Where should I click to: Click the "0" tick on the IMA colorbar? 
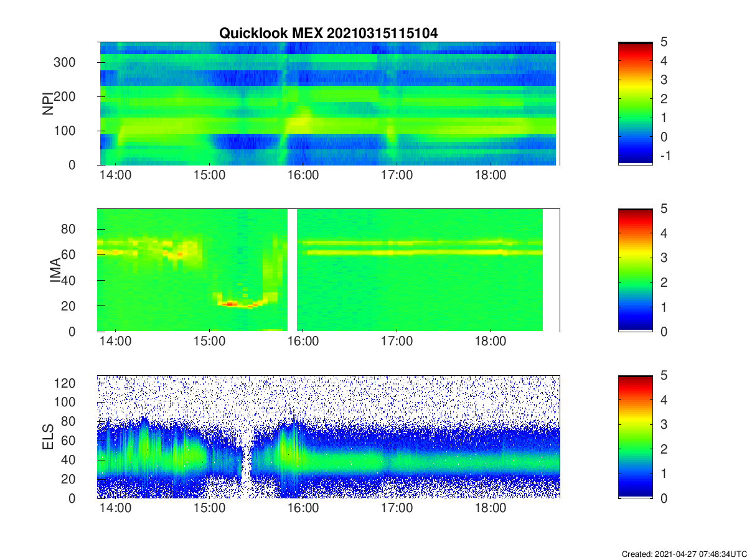664,332
